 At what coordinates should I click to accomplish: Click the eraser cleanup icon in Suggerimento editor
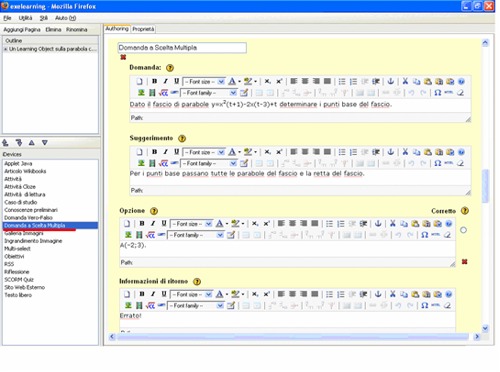[x=460, y=163]
